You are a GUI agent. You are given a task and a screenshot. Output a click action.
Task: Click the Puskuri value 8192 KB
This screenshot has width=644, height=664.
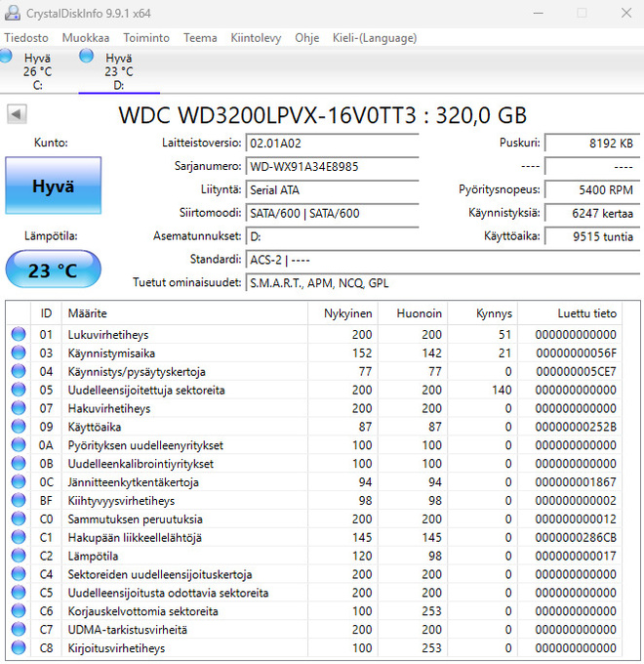pos(592,144)
